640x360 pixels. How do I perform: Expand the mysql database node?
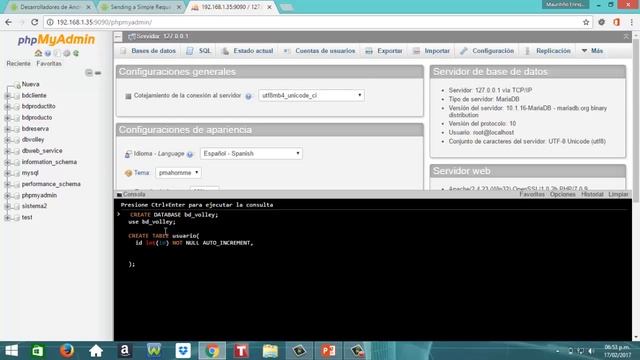[7, 173]
